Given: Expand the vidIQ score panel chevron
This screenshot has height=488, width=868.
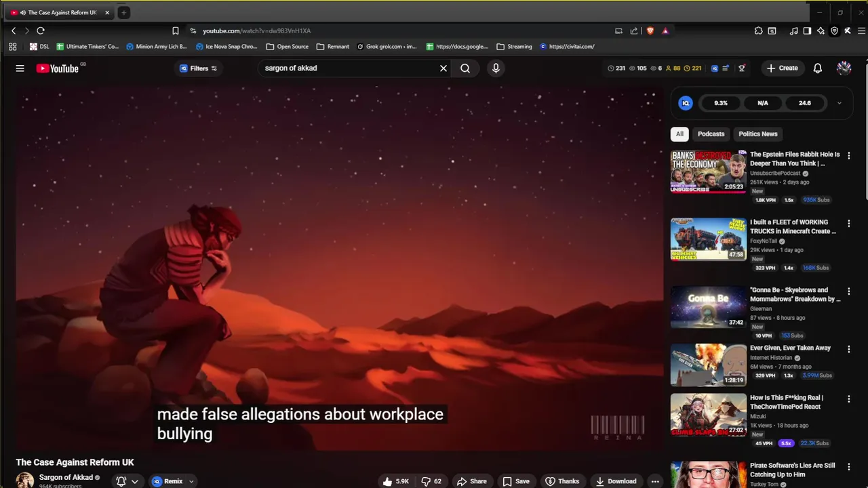Looking at the screenshot, I should coord(839,103).
